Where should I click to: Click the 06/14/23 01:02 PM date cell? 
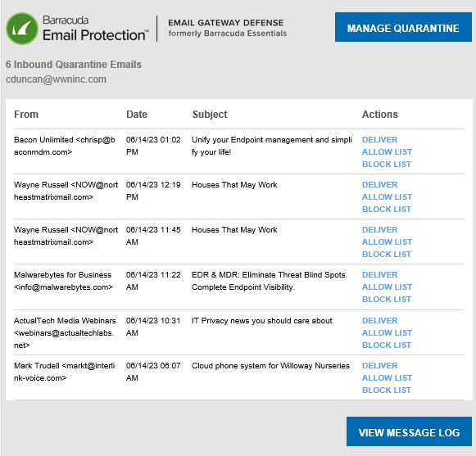[x=153, y=146]
